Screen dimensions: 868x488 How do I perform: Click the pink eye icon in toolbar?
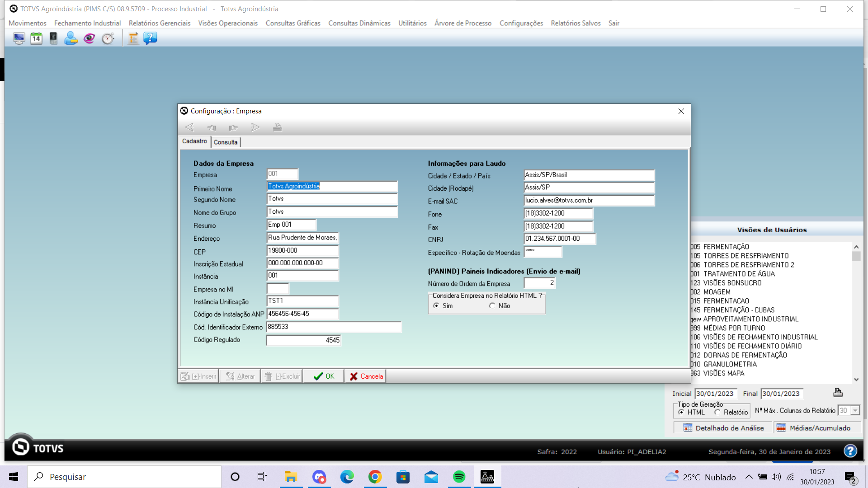coord(89,38)
